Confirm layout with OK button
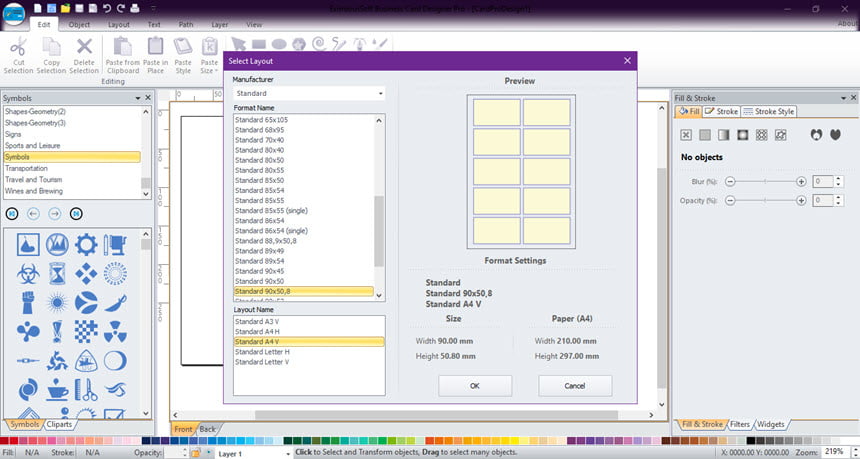860x459 pixels. (x=475, y=386)
